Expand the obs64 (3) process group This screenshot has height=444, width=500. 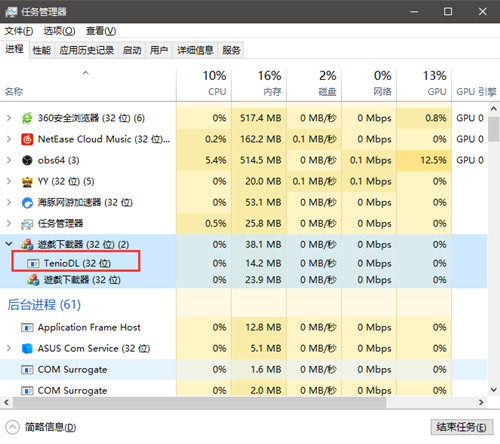click(x=9, y=160)
